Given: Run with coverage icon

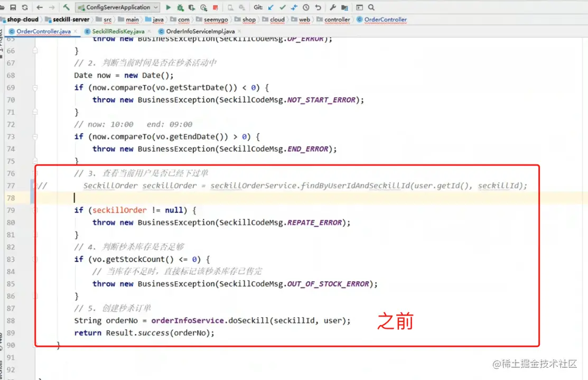Looking at the screenshot, I should (x=192, y=7).
